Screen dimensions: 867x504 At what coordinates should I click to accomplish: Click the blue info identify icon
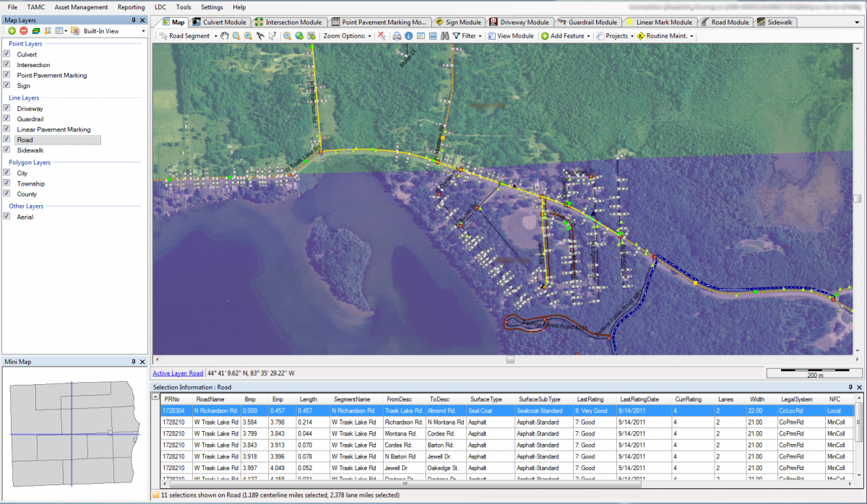point(408,35)
